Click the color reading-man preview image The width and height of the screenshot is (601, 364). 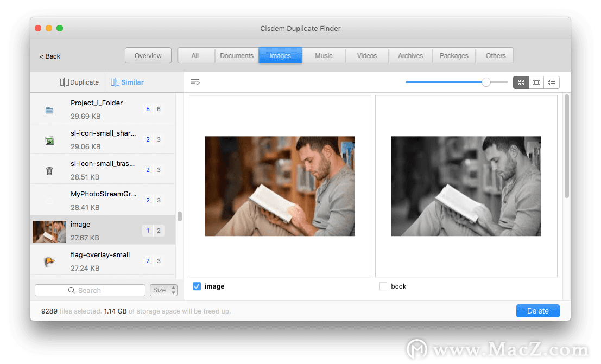[280, 186]
